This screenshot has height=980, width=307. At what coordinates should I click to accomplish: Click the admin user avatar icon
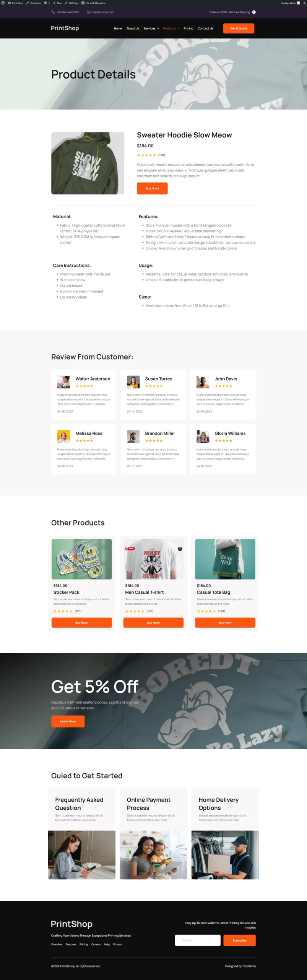(x=299, y=3)
